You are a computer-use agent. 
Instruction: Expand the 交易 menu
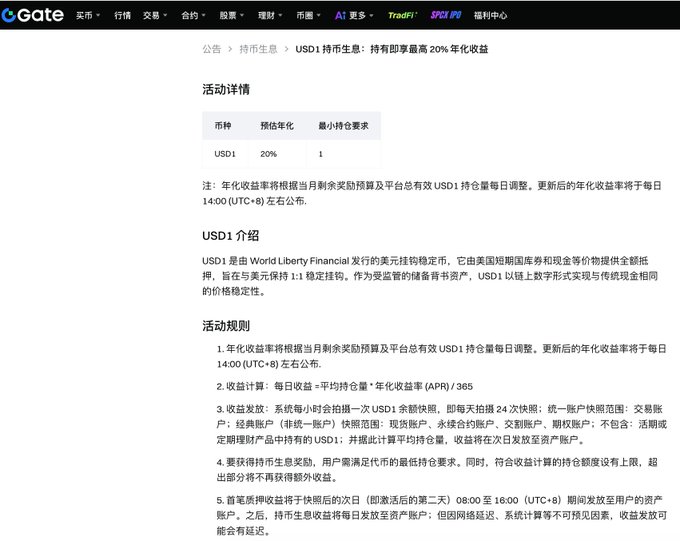pos(155,16)
